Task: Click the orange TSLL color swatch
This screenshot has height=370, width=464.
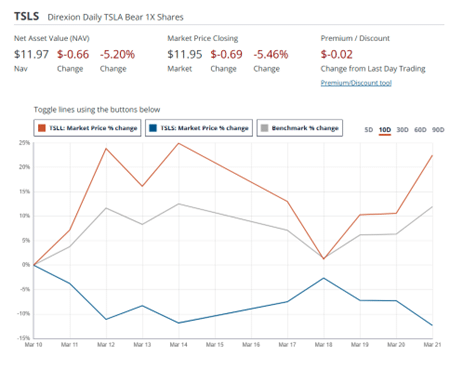Action: pos(42,128)
